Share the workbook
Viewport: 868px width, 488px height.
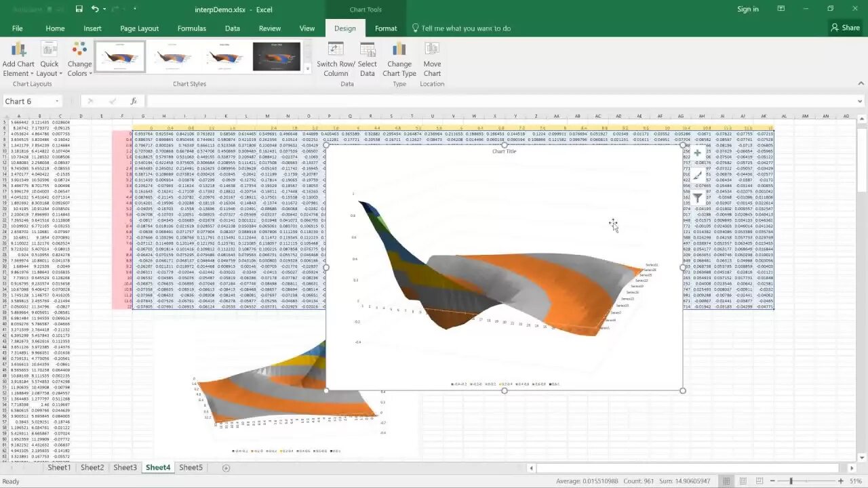click(x=845, y=28)
